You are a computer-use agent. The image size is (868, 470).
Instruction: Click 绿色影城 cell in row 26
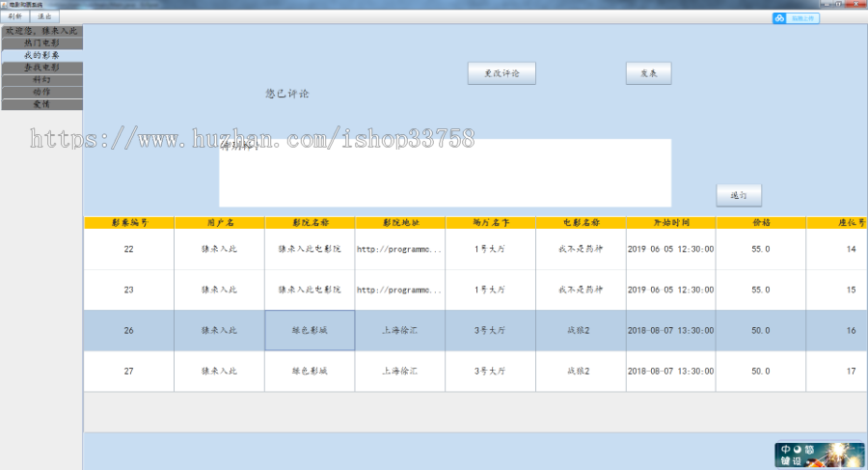pos(310,330)
